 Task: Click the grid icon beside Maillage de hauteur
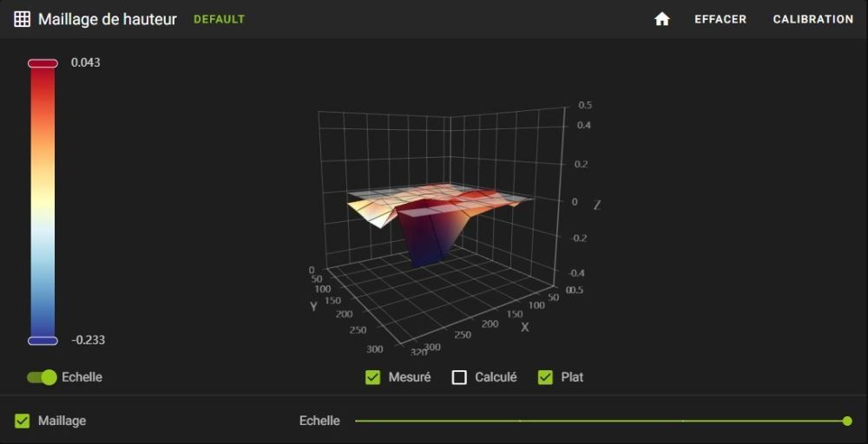point(23,19)
